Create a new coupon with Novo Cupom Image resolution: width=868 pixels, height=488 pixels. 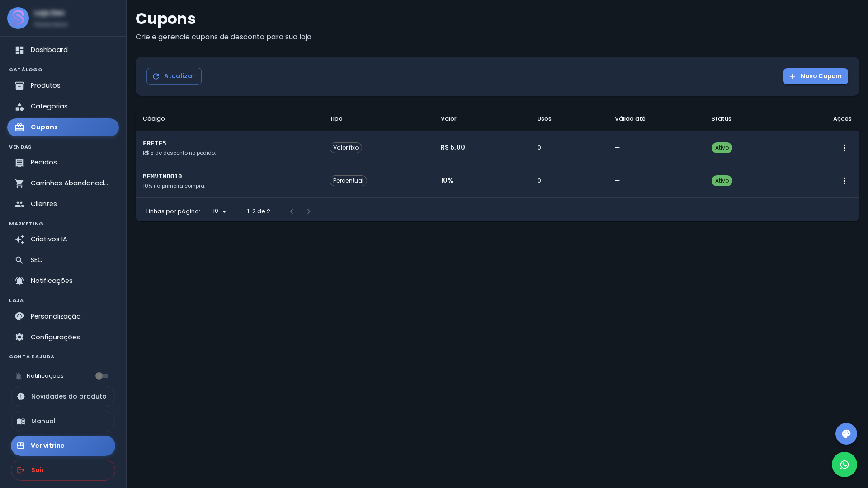point(816,76)
